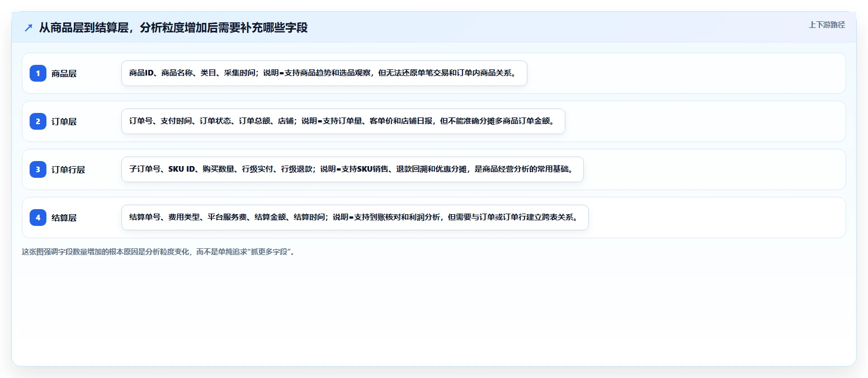Click the number 4 badge for 结算层
The height and width of the screenshot is (378, 868).
[38, 217]
